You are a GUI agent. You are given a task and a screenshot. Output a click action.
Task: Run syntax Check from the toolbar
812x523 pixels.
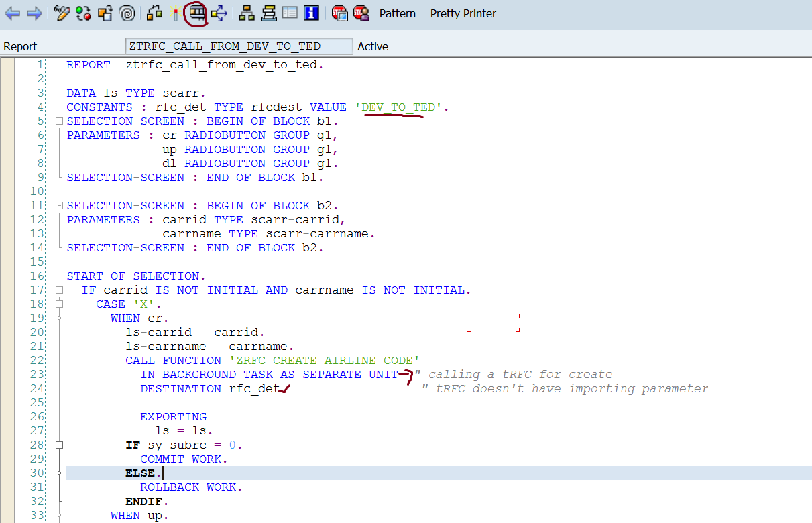click(155, 13)
